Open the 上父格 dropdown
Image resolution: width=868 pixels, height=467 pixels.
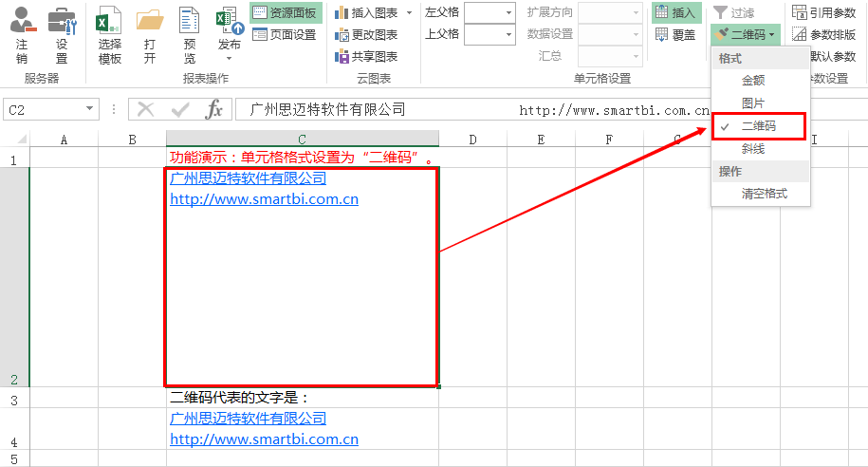(x=508, y=34)
